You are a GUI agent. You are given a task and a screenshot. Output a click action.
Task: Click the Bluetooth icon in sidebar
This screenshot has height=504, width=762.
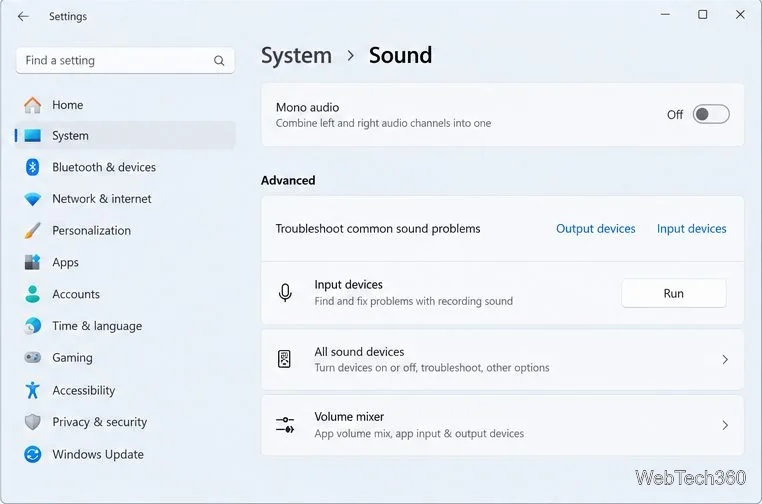pos(33,167)
